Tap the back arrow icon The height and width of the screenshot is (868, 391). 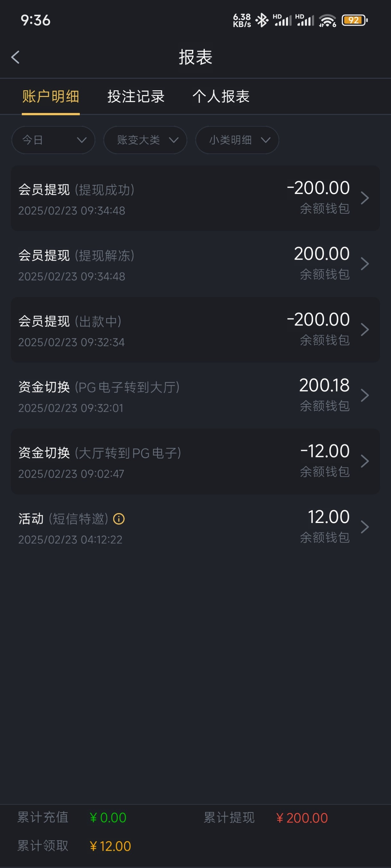point(15,57)
